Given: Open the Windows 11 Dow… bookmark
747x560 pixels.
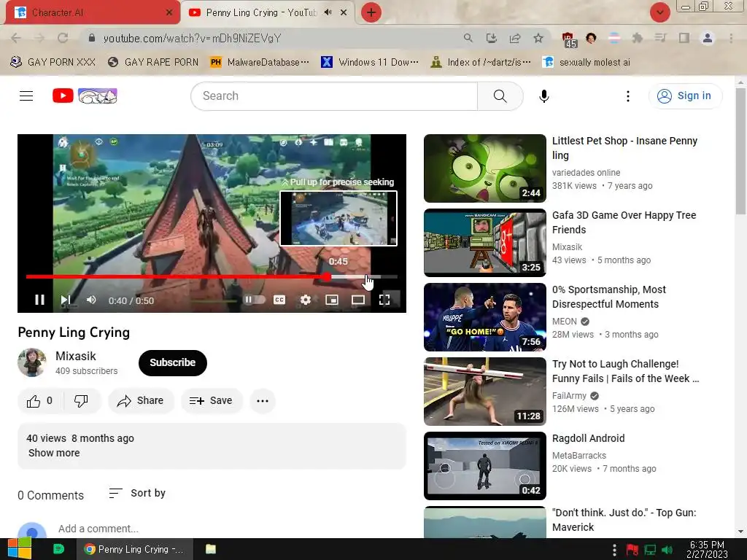Looking at the screenshot, I should tap(370, 63).
